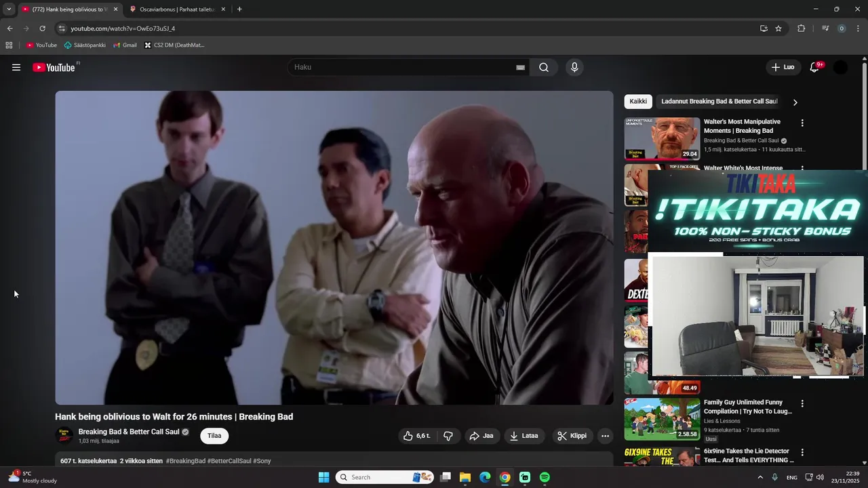868x488 pixels.
Task: Click the main video player
Action: (334, 248)
